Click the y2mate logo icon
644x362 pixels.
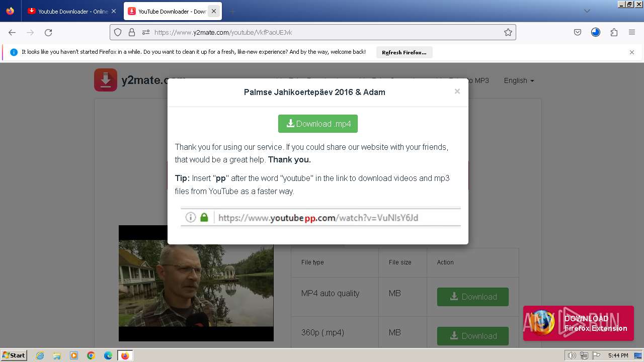click(x=106, y=80)
